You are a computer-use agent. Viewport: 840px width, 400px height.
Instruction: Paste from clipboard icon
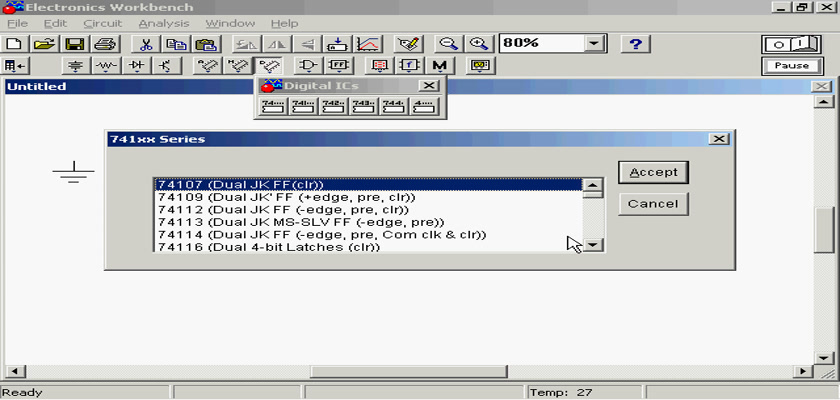pos(205,43)
